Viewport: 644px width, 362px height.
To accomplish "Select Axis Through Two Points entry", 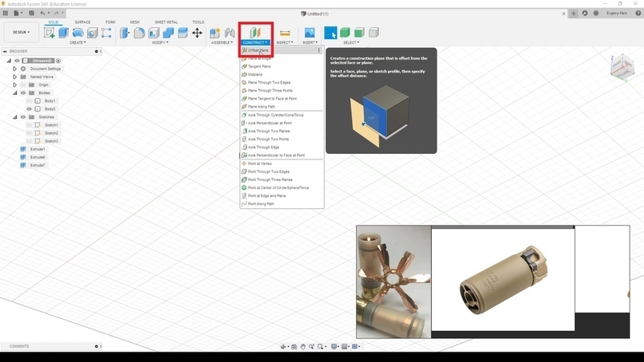I will (268, 140).
